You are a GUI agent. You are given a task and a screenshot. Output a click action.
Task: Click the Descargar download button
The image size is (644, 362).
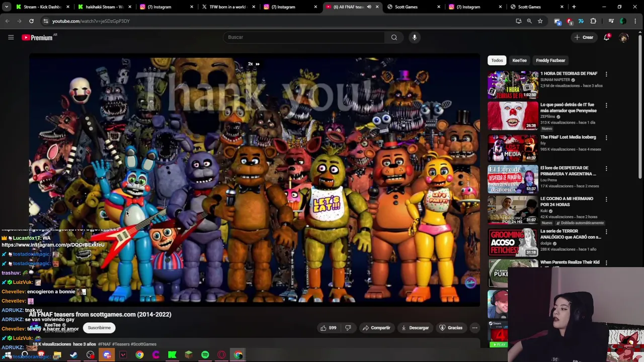click(415, 328)
